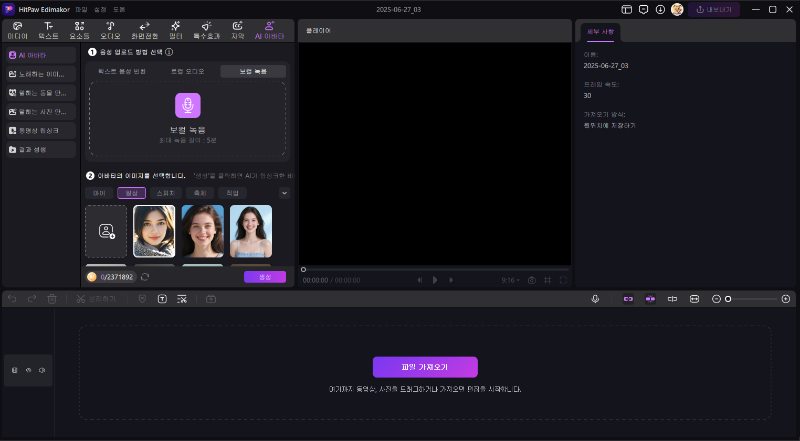The image size is (800, 441).
Task: Click the timeline voiceover microphone icon
Action: click(x=595, y=299)
